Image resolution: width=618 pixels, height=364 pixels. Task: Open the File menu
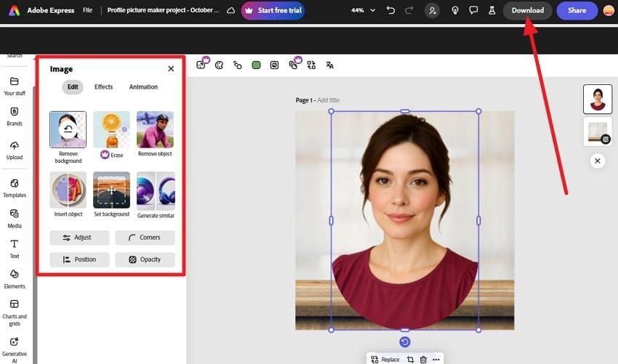(87, 10)
